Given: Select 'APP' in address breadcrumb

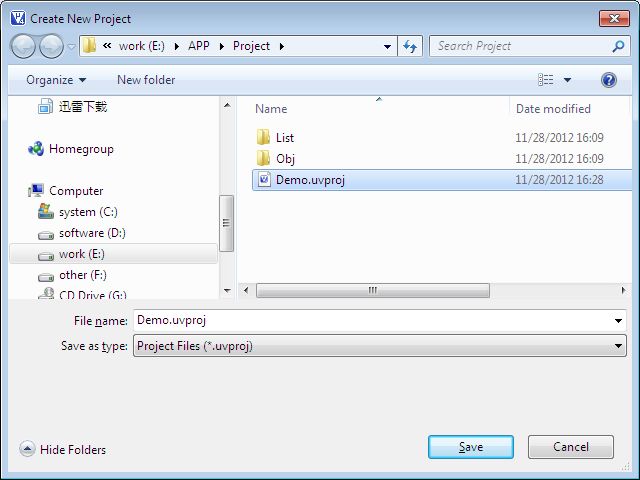Looking at the screenshot, I should click(199, 46).
